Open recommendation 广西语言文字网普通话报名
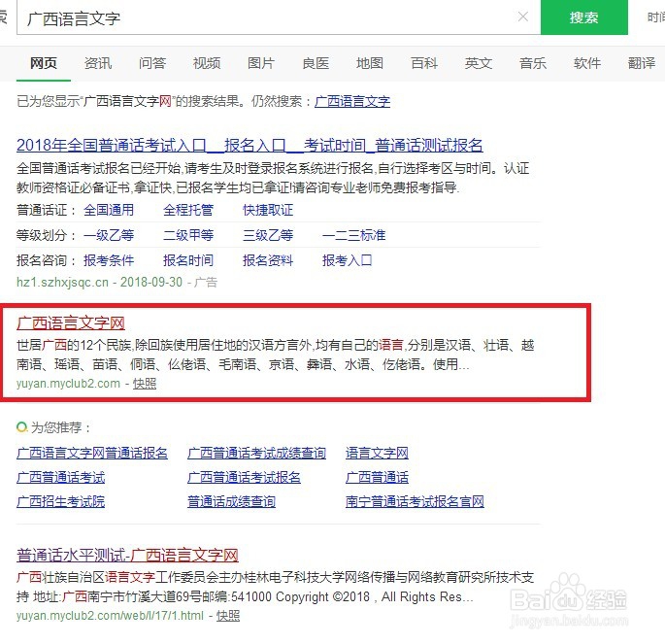Image resolution: width=665 pixels, height=644 pixels. [x=92, y=453]
